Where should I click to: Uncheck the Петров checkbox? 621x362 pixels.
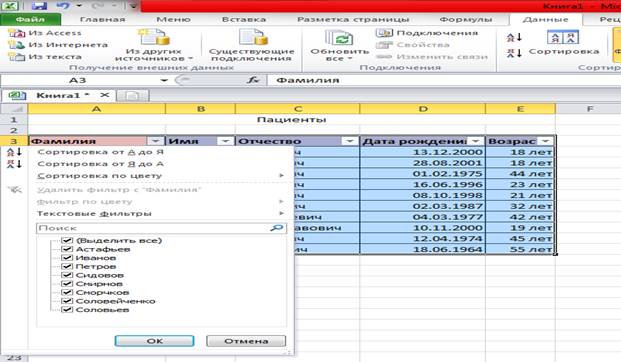67,267
